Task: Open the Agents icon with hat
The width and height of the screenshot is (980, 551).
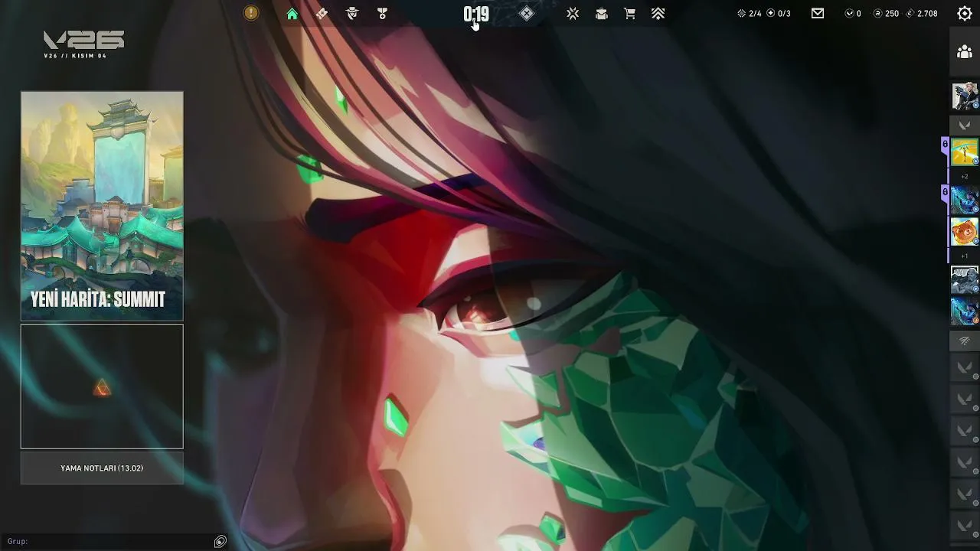Action: click(352, 14)
